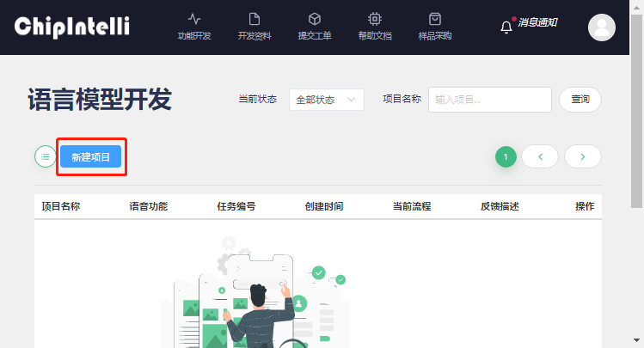Image resolution: width=644 pixels, height=348 pixels.
Task: Click 新建项目 button
Action: pyautogui.click(x=91, y=156)
